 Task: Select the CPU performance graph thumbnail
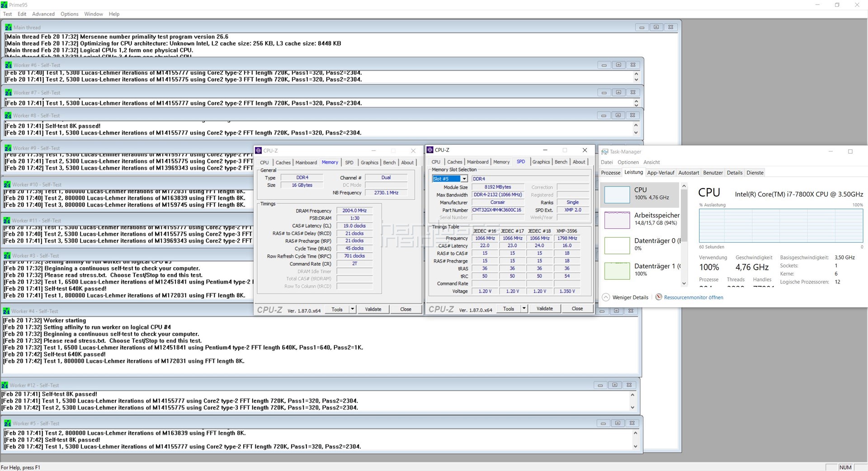[x=617, y=194]
